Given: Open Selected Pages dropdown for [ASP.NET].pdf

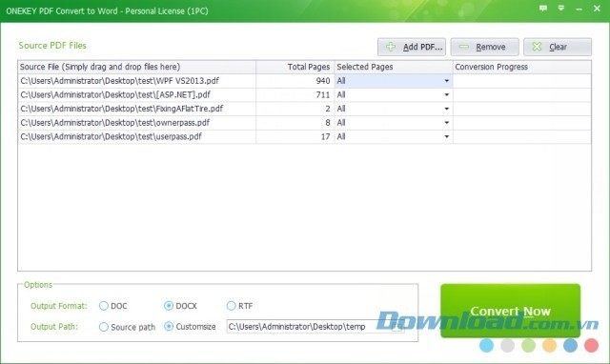Looking at the screenshot, I should pos(447,95).
